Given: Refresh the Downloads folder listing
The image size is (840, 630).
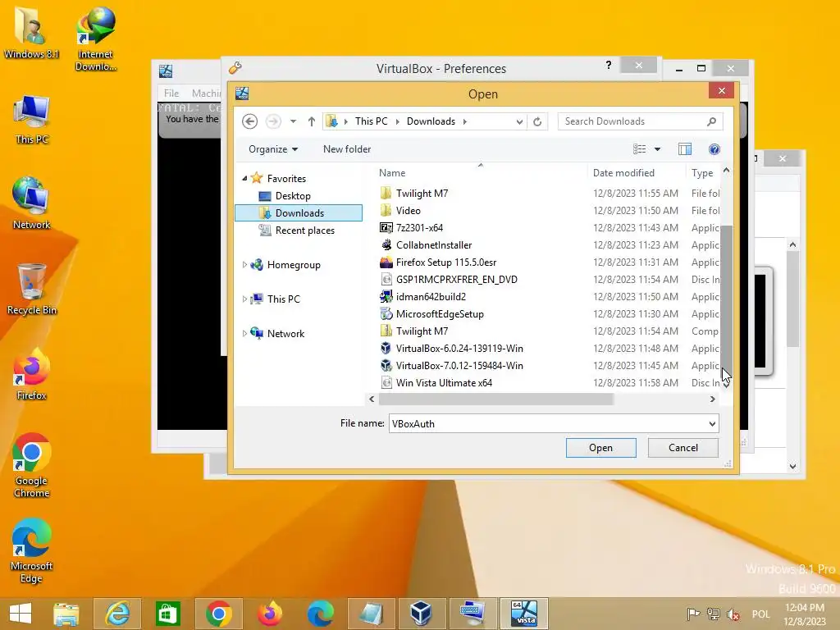Looking at the screenshot, I should coord(537,121).
